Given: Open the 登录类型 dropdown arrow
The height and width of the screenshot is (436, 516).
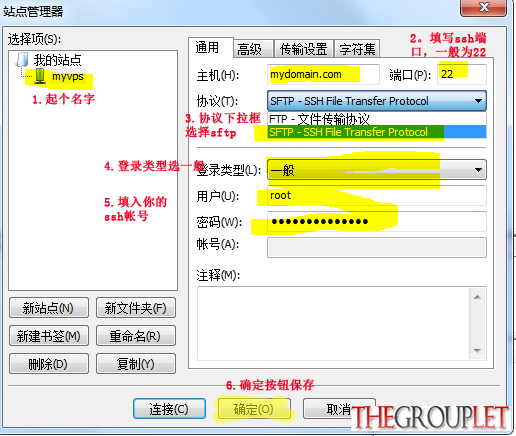Looking at the screenshot, I should (478, 170).
